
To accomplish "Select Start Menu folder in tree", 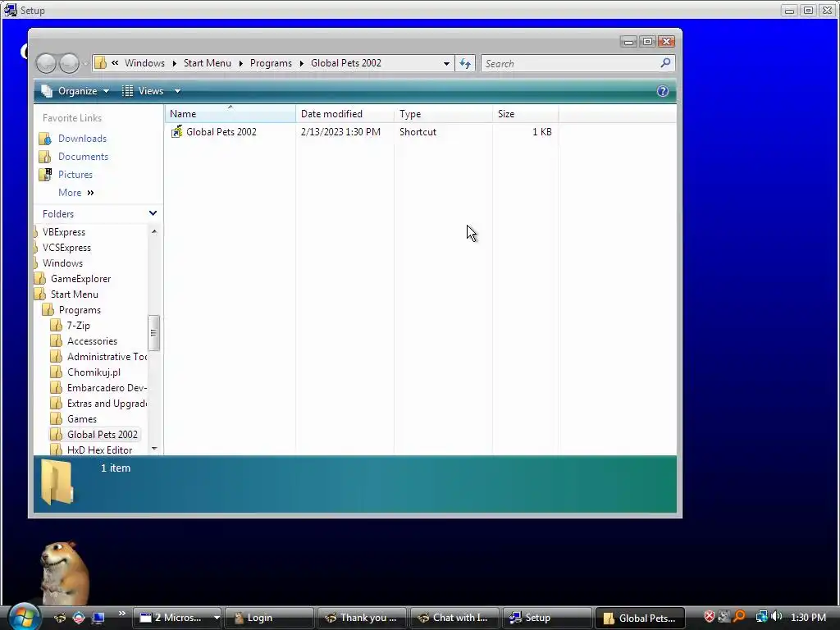I will tap(74, 294).
